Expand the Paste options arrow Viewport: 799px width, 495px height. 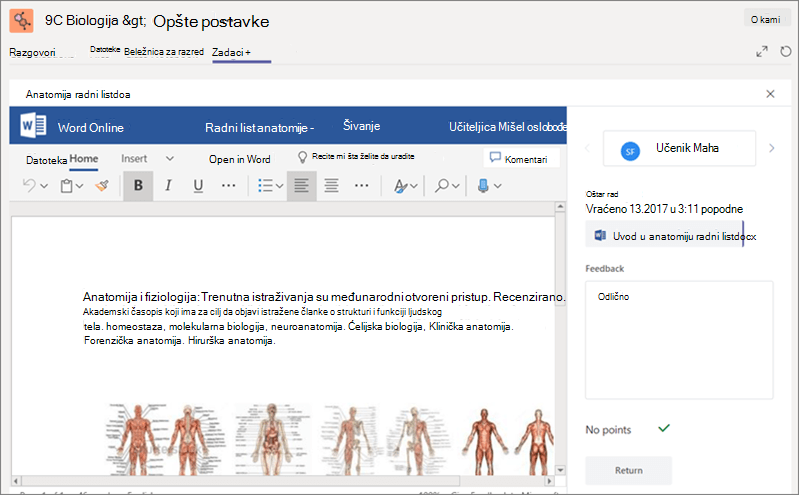(79, 186)
